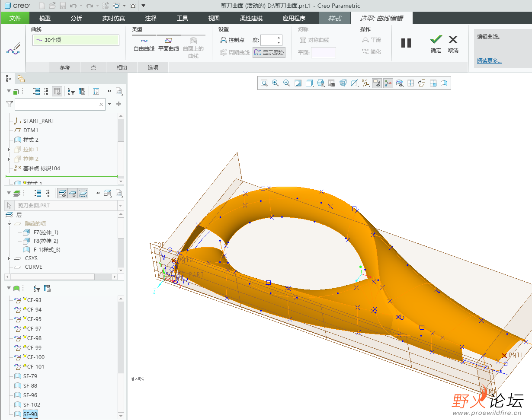
Task: Toggle the layer visibility eye icon in layer toolbar
Action: point(62,193)
